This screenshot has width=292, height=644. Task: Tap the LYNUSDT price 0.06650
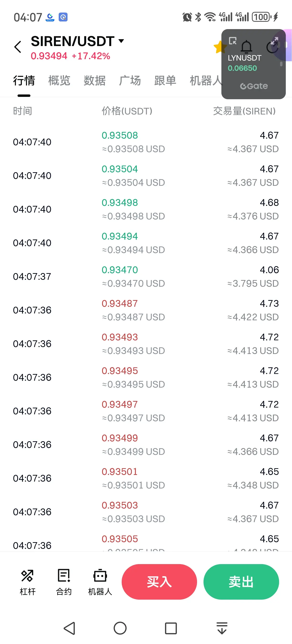click(242, 68)
